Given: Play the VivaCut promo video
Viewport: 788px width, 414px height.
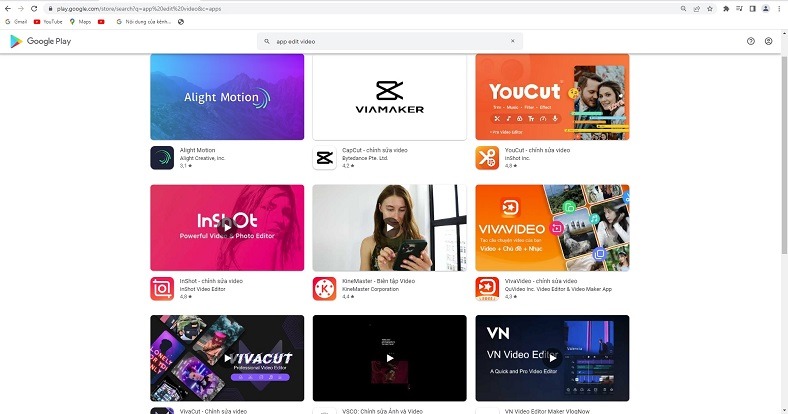Looking at the screenshot, I should pos(227,358).
